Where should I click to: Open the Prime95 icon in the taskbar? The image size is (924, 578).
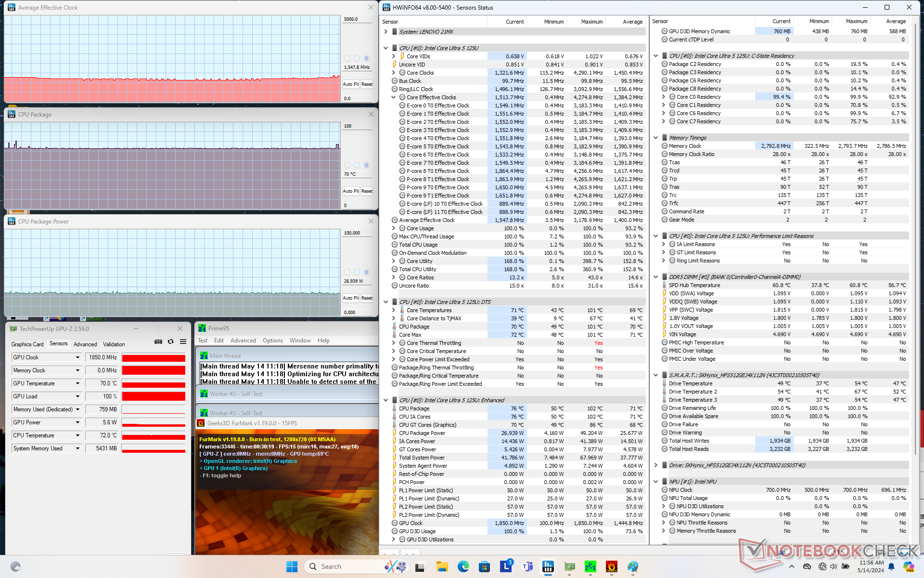590,566
